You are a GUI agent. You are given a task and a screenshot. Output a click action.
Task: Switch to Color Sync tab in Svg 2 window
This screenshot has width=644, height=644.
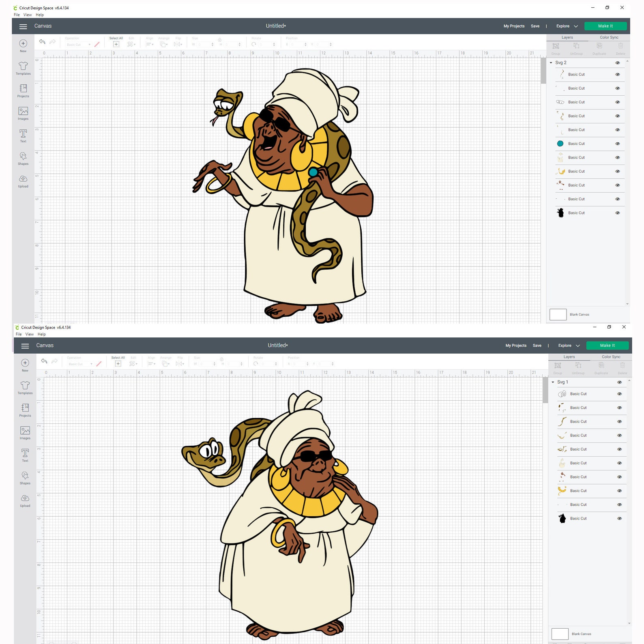click(x=609, y=38)
